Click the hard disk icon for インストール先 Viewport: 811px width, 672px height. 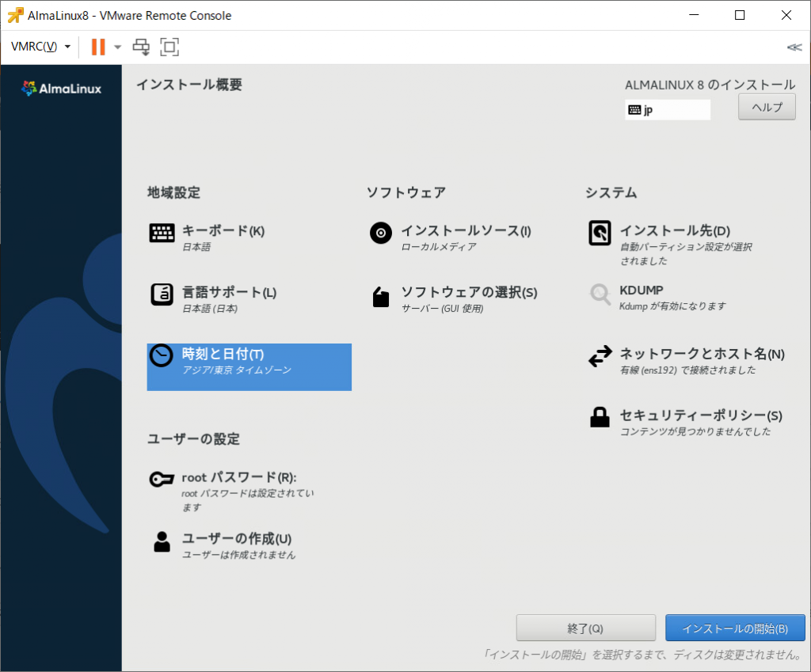point(600,233)
